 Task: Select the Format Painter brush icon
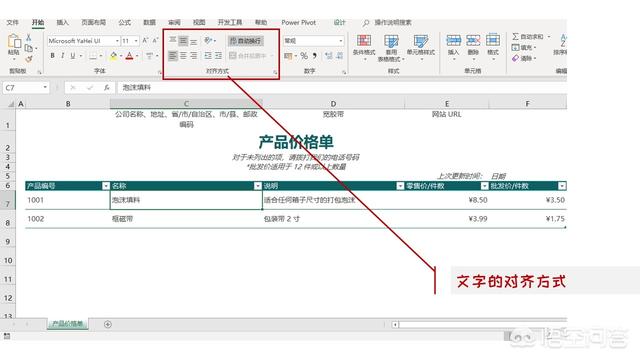29,59
